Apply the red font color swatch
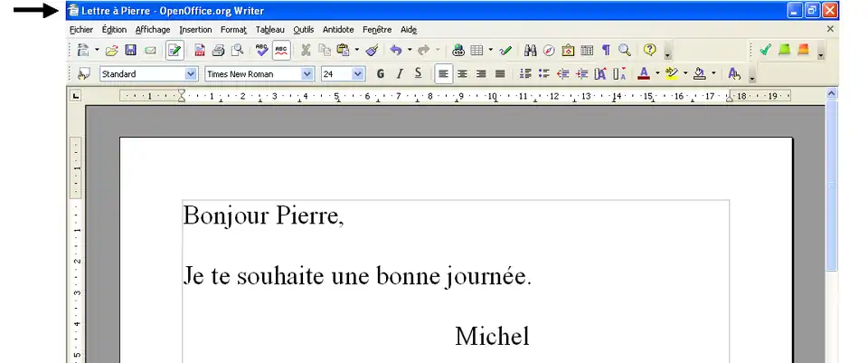Screen dimensions: 868x363 coord(643,74)
